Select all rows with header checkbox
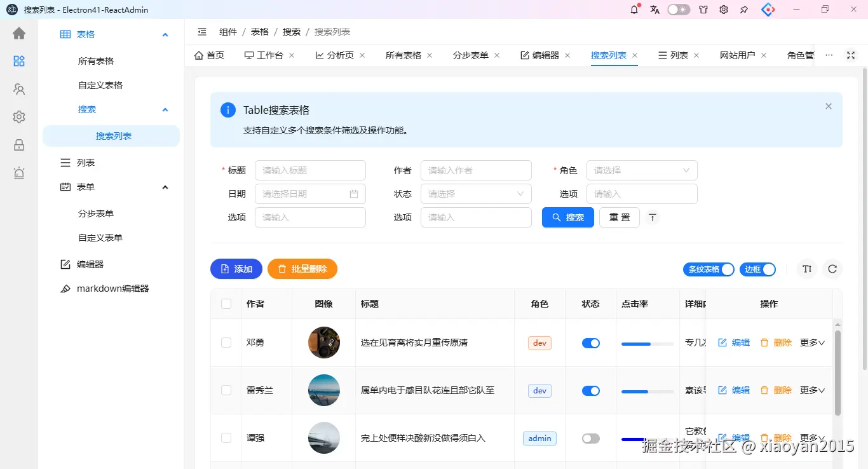Image resolution: width=868 pixels, height=469 pixels. click(x=226, y=304)
